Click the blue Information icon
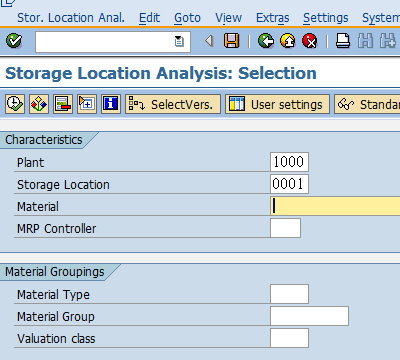This screenshot has width=400, height=360. click(111, 104)
